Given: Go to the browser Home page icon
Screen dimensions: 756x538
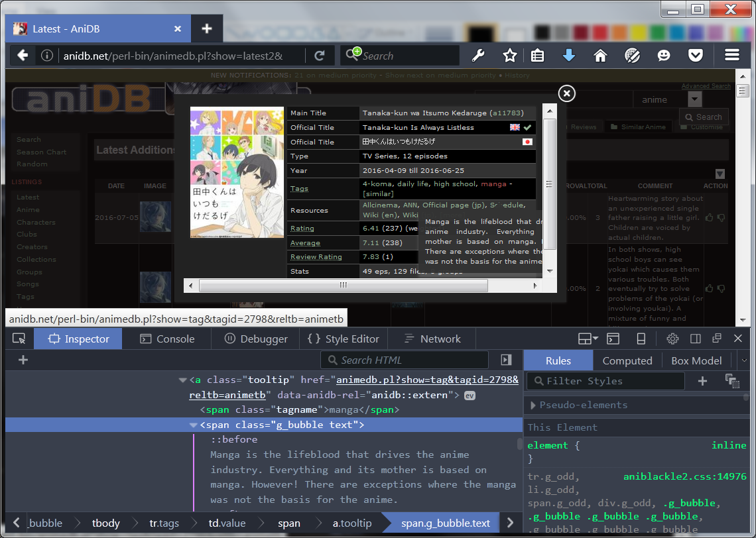Looking at the screenshot, I should click(x=600, y=56).
